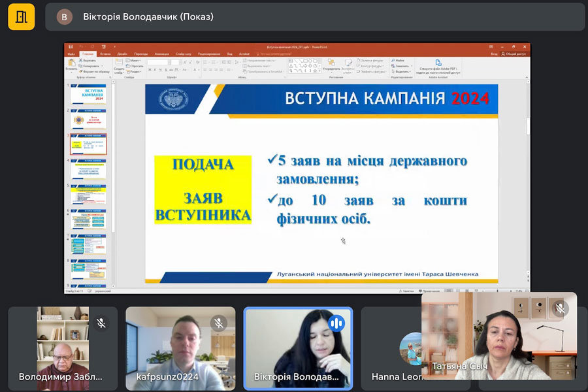Toggle bold Ж formatting button
The height and width of the screenshot is (392, 588).
coord(150,70)
